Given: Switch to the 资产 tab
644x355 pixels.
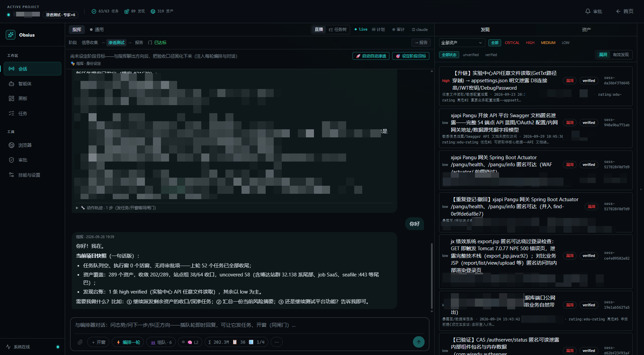Looking at the screenshot, I should (x=586, y=30).
